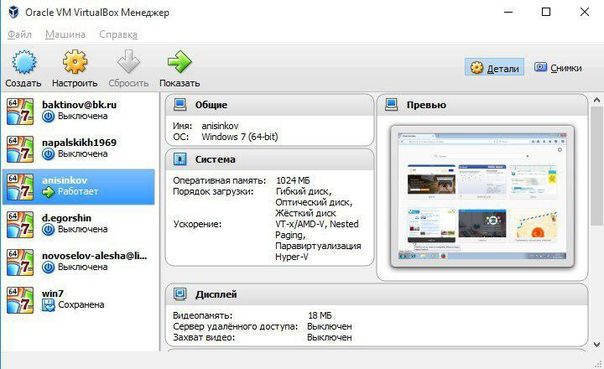Click the 'Порядок загрузки:' label
Image resolution: width=604 pixels, height=369 pixels.
[x=213, y=191]
